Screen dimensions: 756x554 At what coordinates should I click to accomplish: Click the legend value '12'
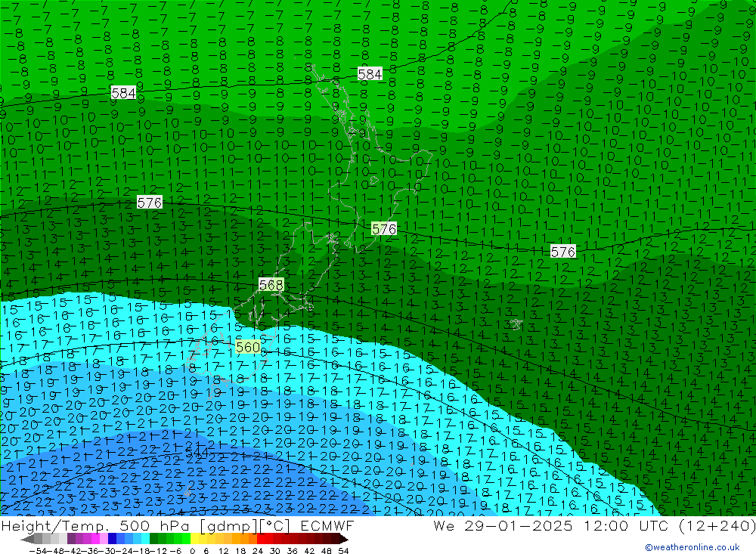[x=224, y=551]
